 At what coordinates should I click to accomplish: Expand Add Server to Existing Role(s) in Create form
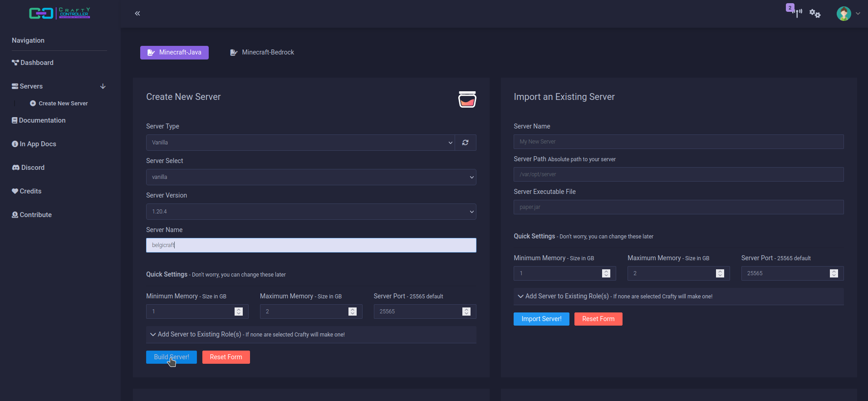tap(311, 335)
